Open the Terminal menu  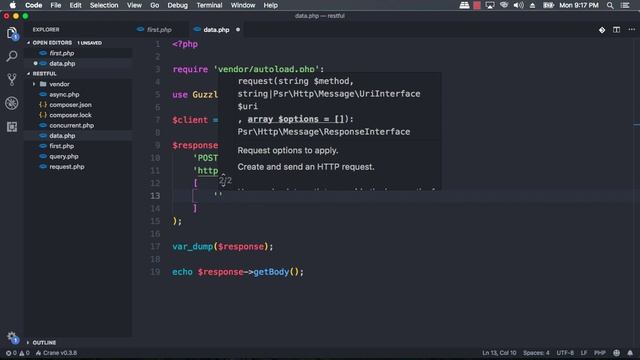click(209, 5)
